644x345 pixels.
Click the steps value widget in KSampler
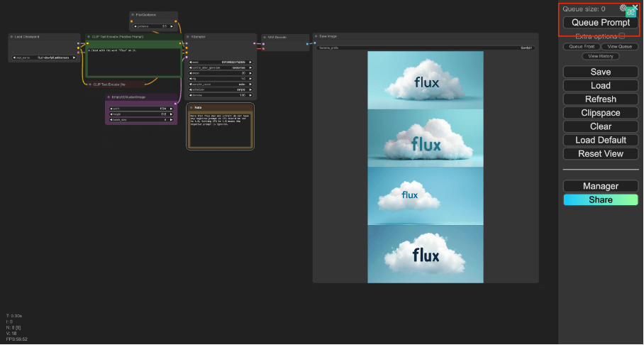click(221, 73)
